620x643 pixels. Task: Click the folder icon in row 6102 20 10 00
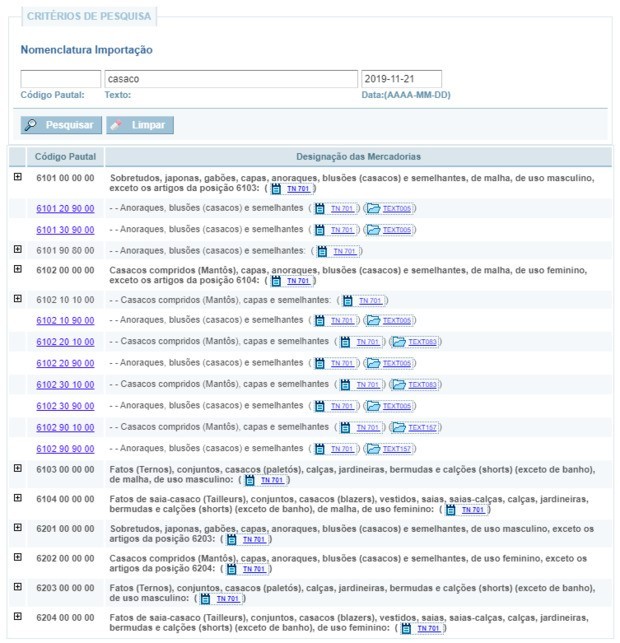[399, 342]
